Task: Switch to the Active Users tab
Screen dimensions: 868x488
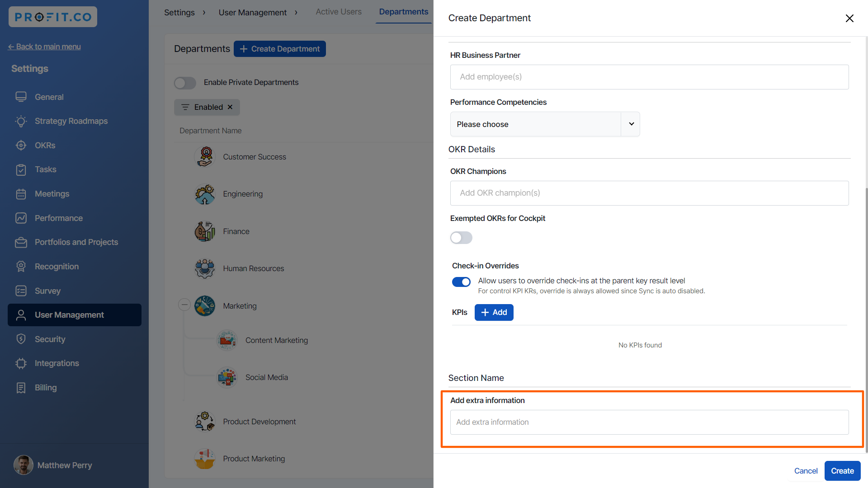Action: (x=338, y=12)
